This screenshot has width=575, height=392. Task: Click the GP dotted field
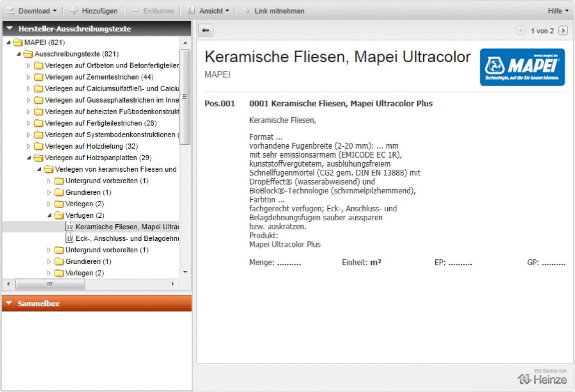tap(554, 263)
